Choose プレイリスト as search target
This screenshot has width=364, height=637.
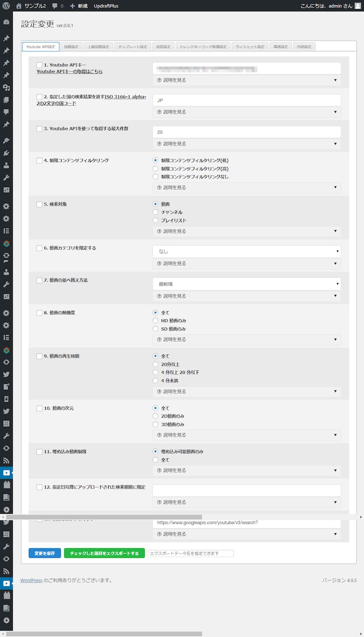coord(156,220)
